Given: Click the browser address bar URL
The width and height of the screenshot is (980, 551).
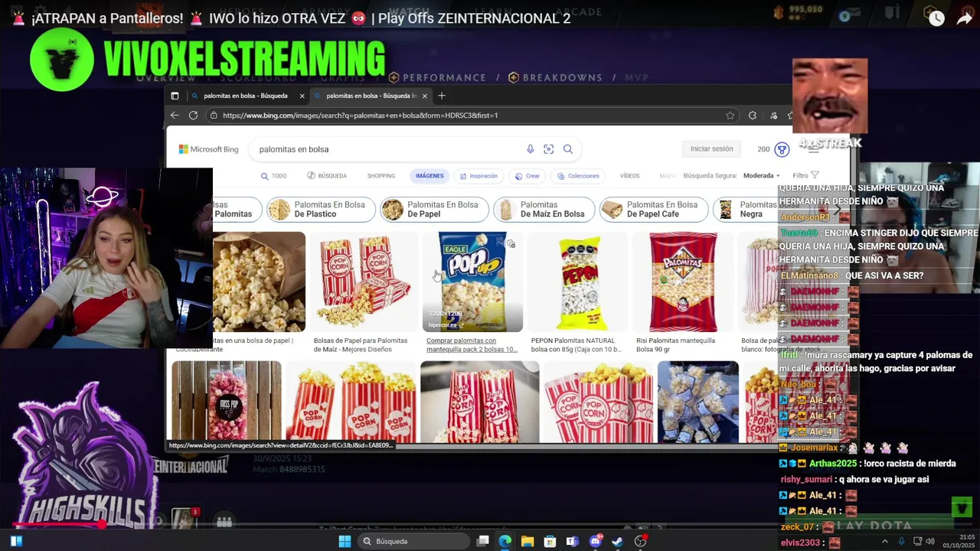Looking at the screenshot, I should tap(361, 116).
